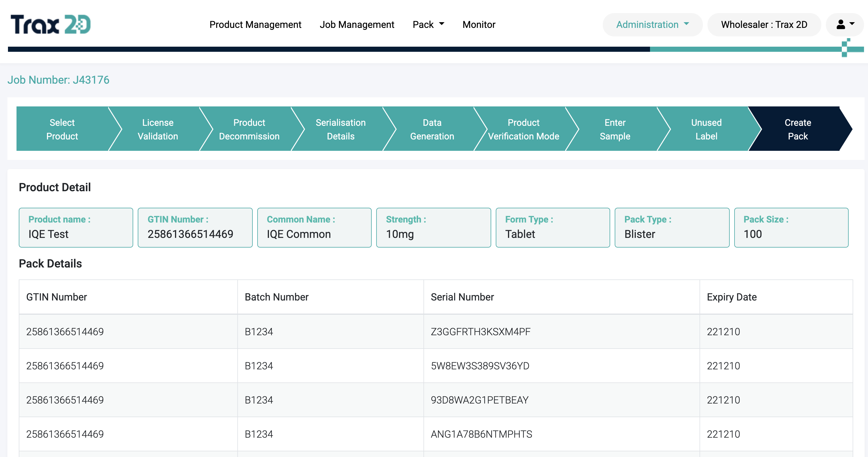
Task: Click GTIN in the Z3GGFRTH3KSXM4PF row
Action: (65, 332)
